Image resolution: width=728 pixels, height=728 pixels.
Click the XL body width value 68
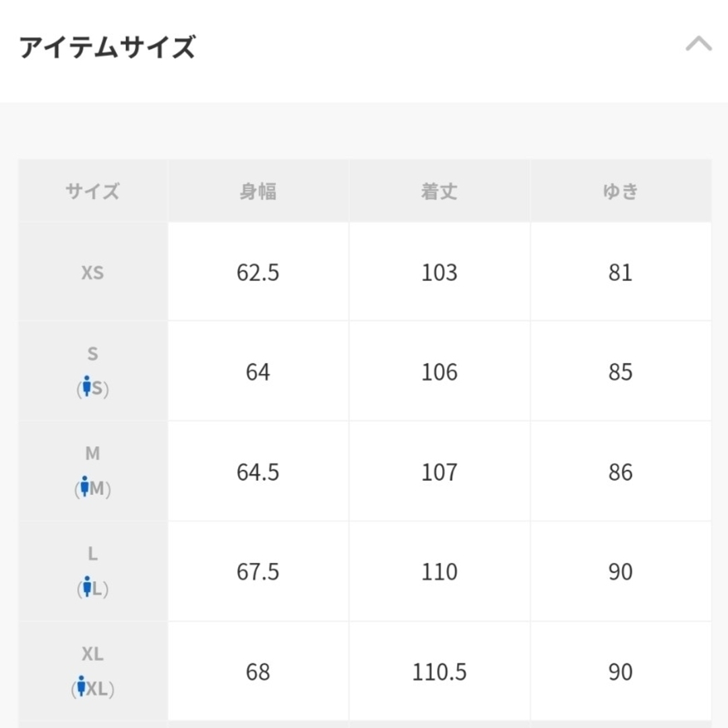tap(258, 672)
